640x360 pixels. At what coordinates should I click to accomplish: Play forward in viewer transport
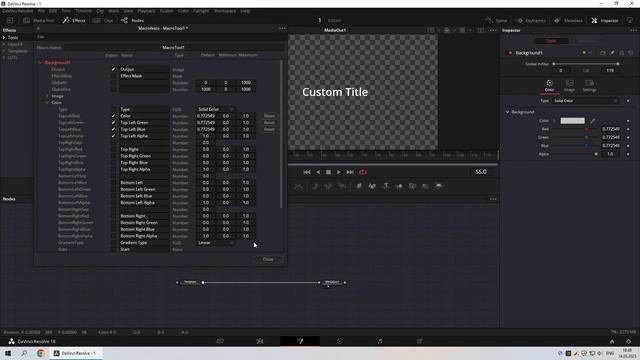tap(338, 172)
